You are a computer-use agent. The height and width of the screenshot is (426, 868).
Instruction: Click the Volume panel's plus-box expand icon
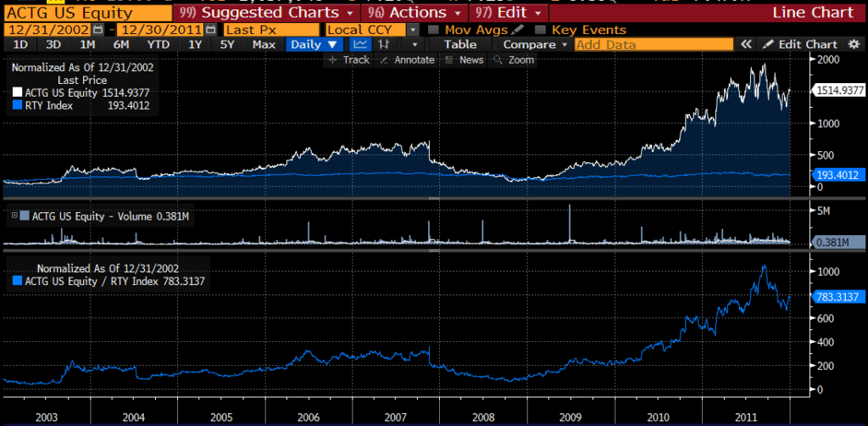(x=14, y=216)
